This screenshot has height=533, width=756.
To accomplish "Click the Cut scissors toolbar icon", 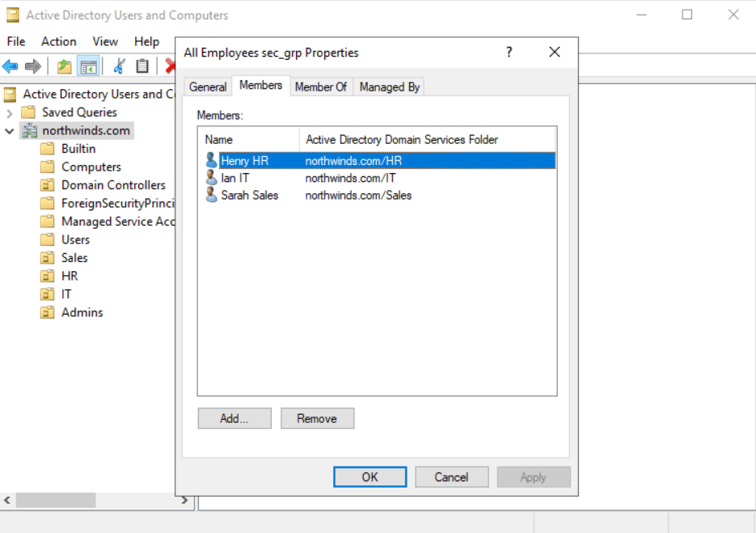I will (119, 66).
